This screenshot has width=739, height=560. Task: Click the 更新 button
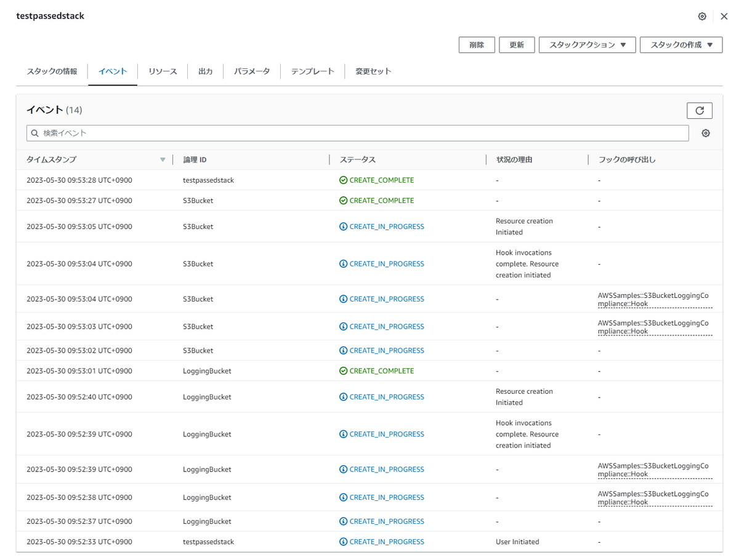(x=517, y=44)
